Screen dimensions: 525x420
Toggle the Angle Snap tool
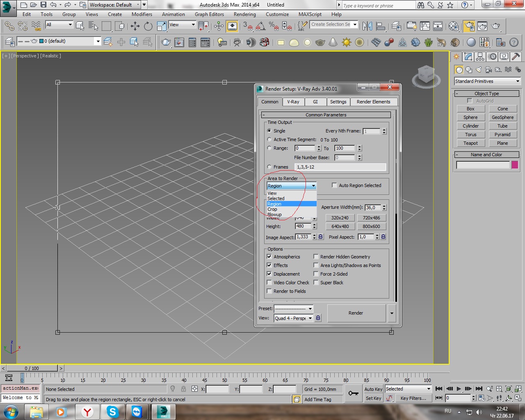pos(259,26)
